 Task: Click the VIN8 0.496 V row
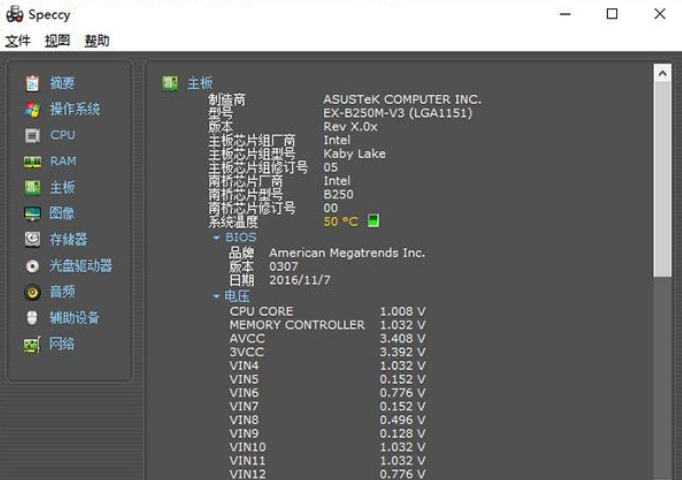tap(328, 420)
